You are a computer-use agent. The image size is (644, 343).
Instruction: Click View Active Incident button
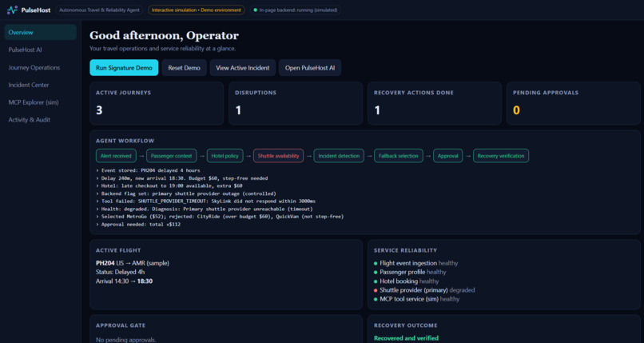point(243,68)
